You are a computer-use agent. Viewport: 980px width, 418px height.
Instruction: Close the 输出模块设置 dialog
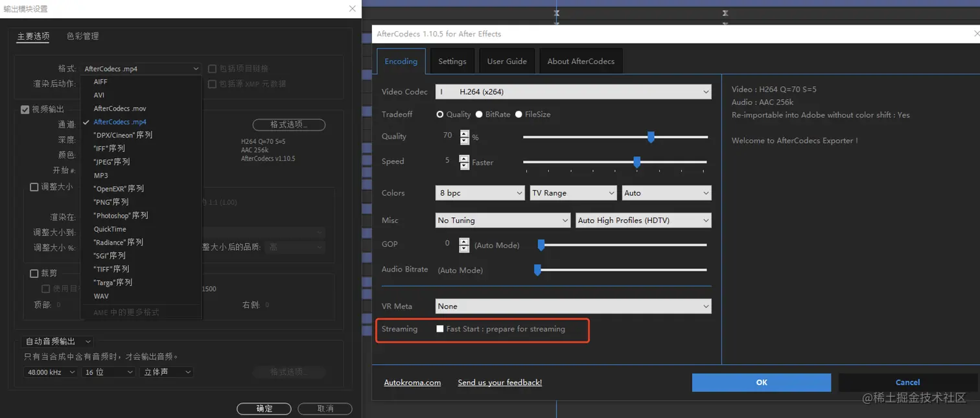tap(352, 9)
